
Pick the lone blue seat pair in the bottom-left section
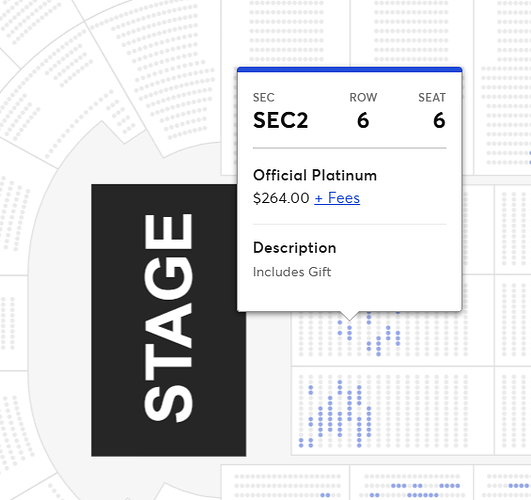click(x=325, y=495)
